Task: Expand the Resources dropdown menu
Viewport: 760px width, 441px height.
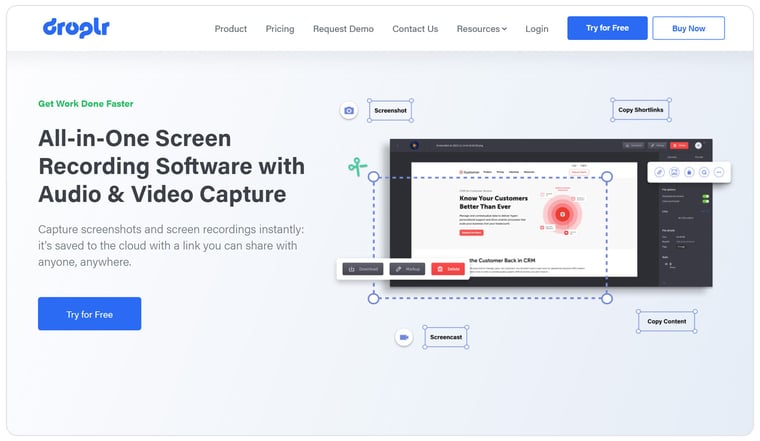Action: [x=481, y=29]
